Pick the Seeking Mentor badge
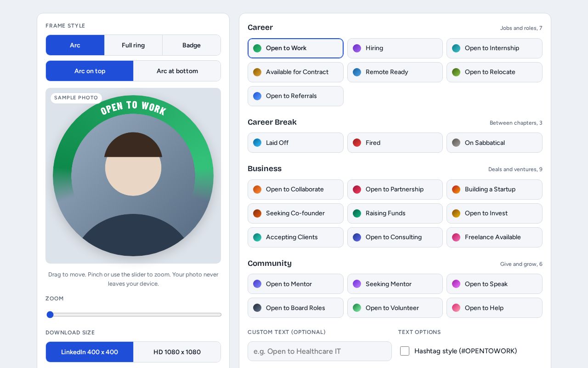The height and width of the screenshot is (368, 588). pyautogui.click(x=395, y=284)
